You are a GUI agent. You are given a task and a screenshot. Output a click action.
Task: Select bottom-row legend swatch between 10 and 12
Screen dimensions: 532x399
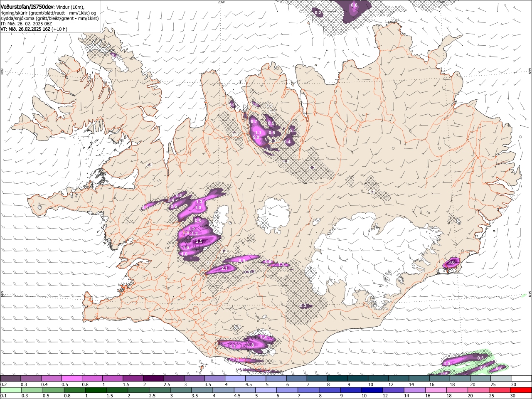tap(372, 390)
